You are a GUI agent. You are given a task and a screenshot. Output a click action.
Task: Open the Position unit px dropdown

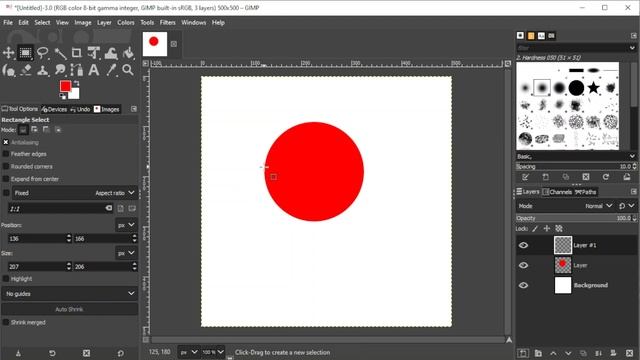pyautogui.click(x=126, y=225)
